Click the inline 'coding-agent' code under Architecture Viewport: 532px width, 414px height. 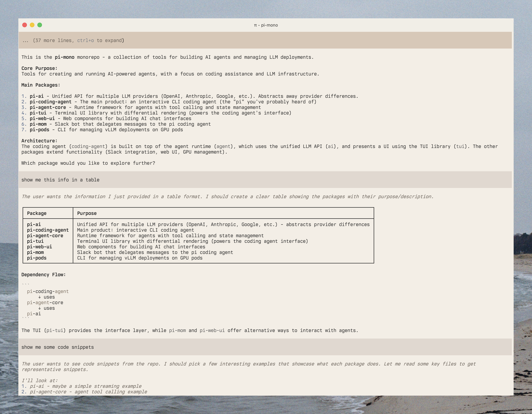click(x=88, y=146)
